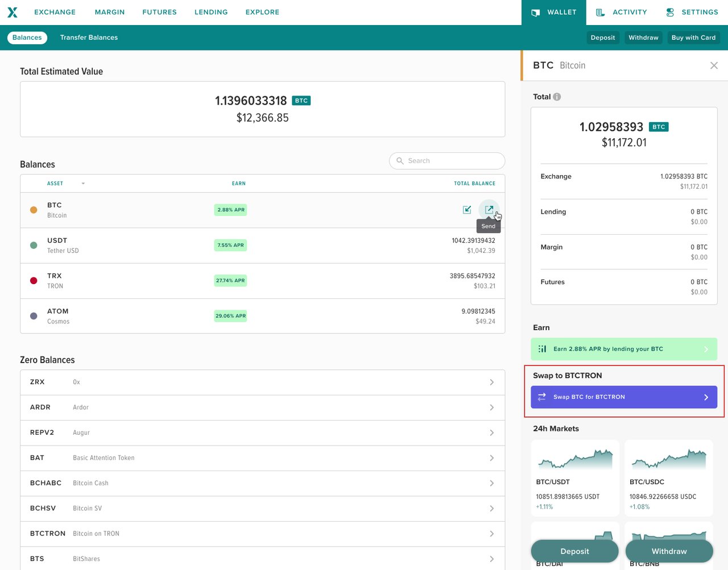Image resolution: width=728 pixels, height=570 pixels.
Task: Sort by TOTAL BALANCE column header
Action: tap(474, 184)
